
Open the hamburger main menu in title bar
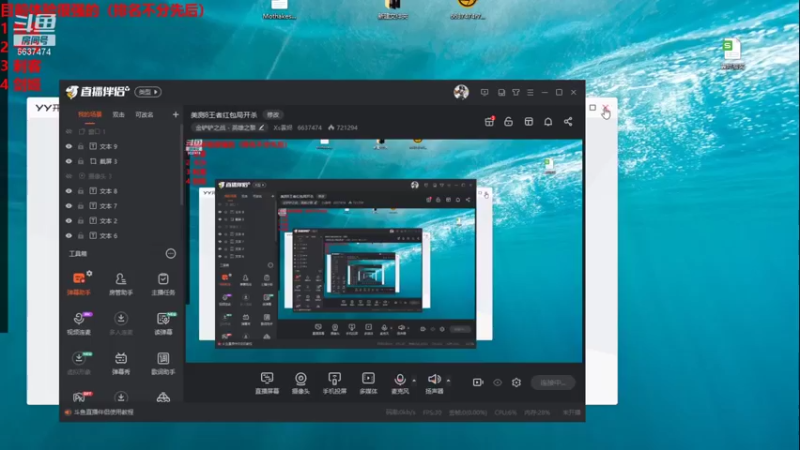tap(530, 92)
